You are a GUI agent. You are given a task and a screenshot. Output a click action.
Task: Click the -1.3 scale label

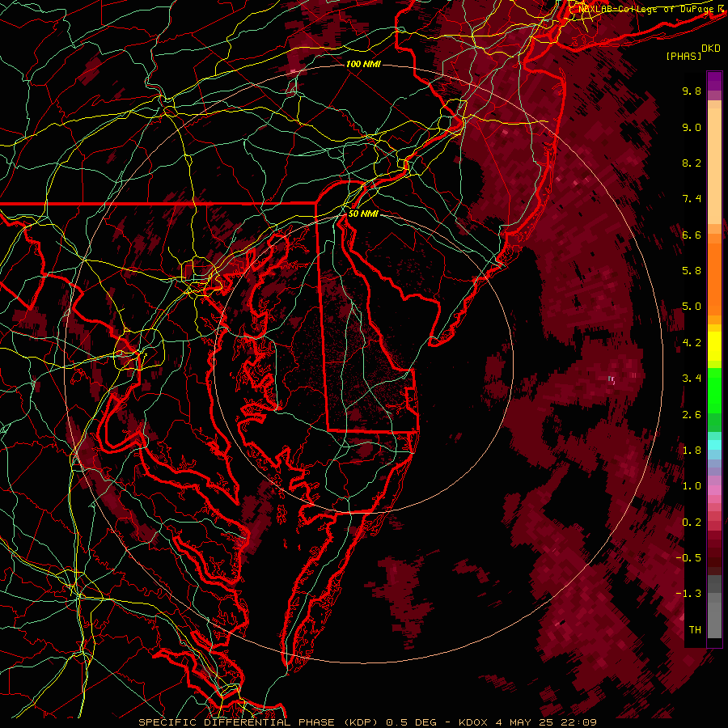click(x=688, y=594)
